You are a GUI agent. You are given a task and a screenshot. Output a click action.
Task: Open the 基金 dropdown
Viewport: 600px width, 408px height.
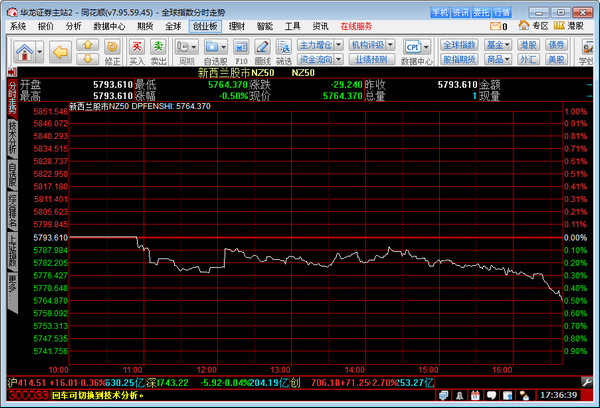pyautogui.click(x=498, y=45)
